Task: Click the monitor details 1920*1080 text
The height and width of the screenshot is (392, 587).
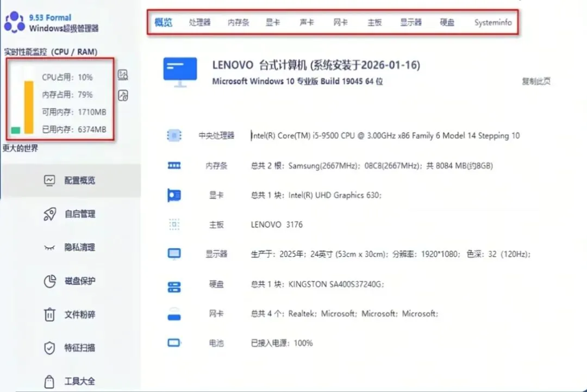Action: pyautogui.click(x=390, y=254)
